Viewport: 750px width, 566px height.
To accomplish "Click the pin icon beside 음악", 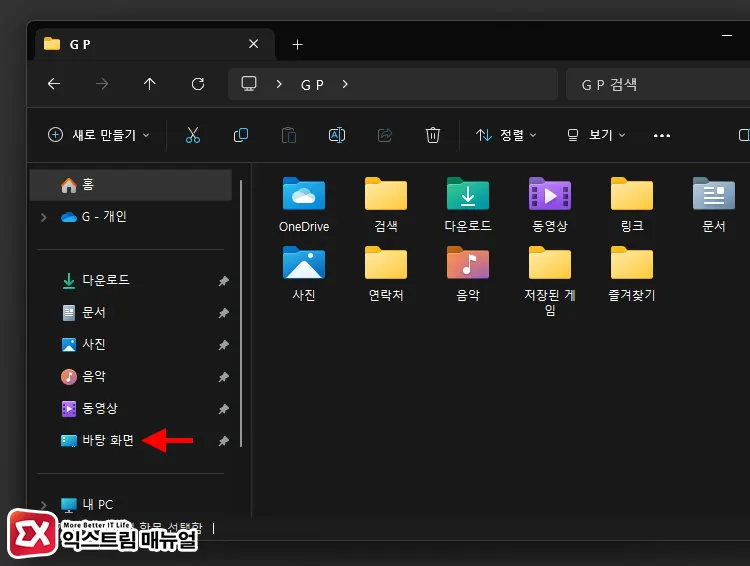I will click(223, 377).
